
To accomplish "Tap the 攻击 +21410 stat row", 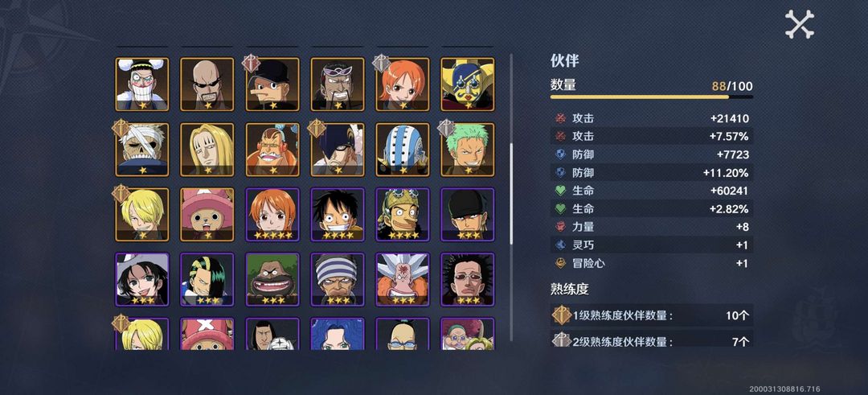I will coord(652,118).
